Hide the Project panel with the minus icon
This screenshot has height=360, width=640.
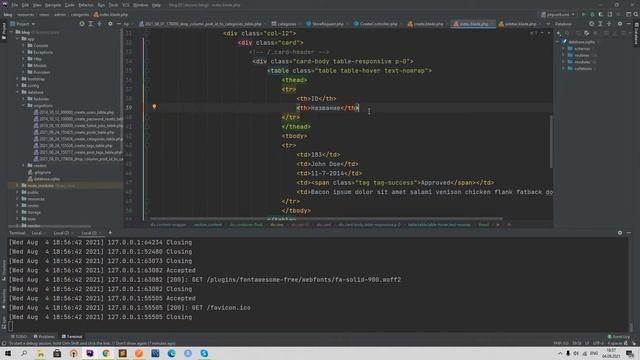coord(118,24)
